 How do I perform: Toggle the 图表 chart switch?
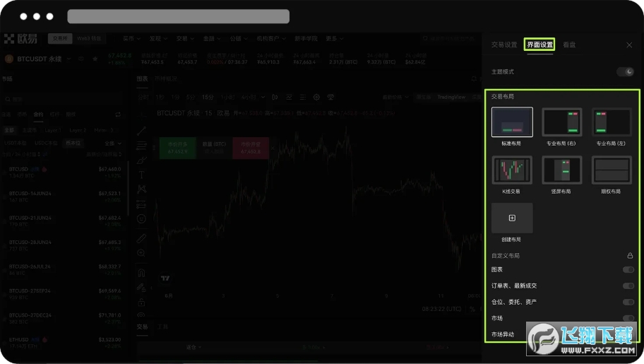point(628,269)
